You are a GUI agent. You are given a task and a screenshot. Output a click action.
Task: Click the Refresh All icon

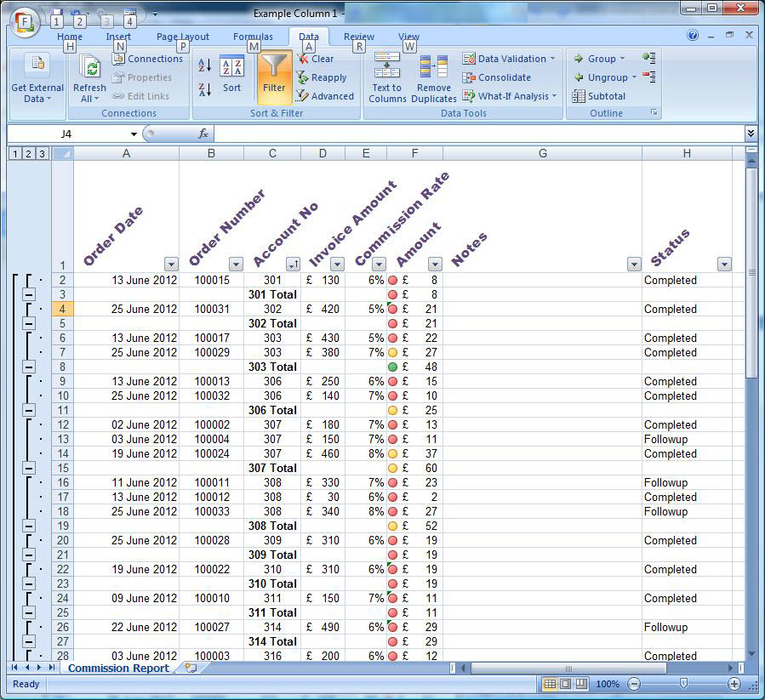coord(91,67)
